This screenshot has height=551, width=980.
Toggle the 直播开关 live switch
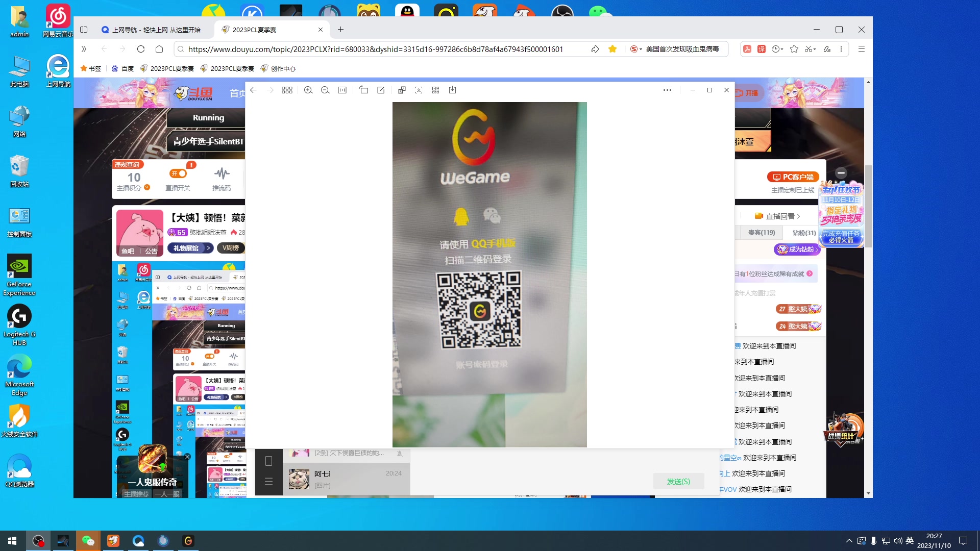[x=178, y=173]
